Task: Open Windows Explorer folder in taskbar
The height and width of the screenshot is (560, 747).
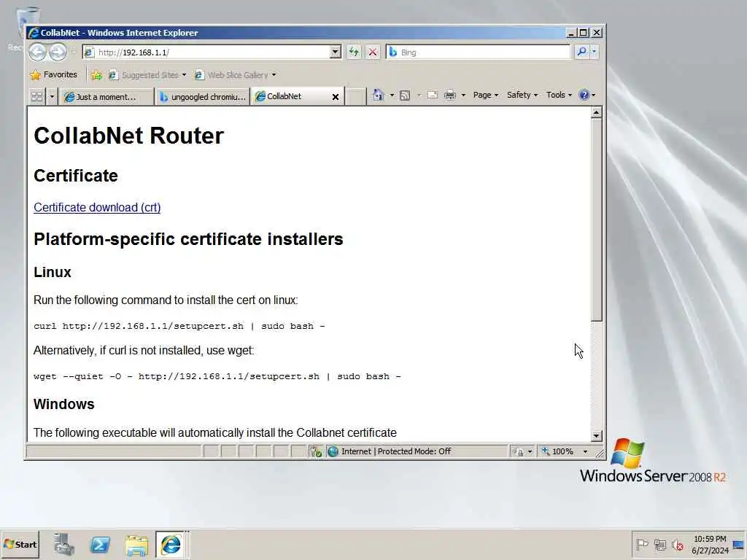Action: pos(136,545)
